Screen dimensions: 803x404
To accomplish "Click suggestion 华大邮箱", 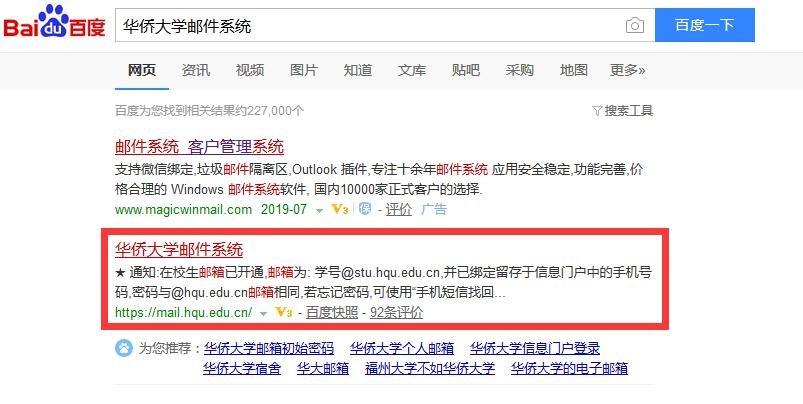I will (323, 368).
